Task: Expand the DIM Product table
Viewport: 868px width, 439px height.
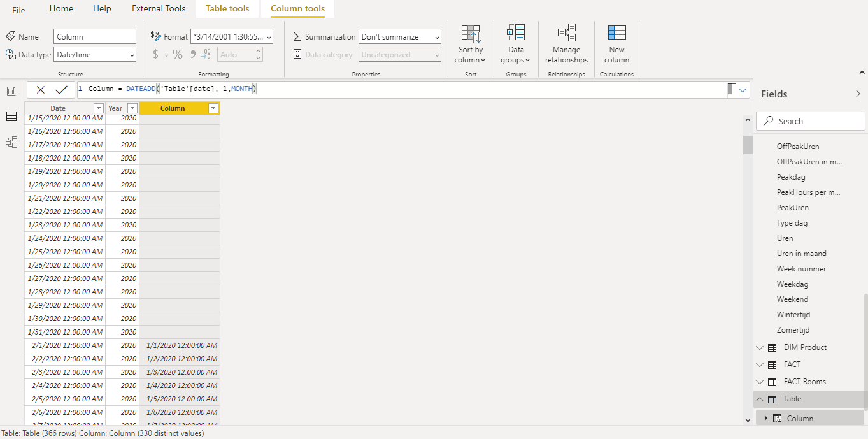Action: [x=759, y=347]
